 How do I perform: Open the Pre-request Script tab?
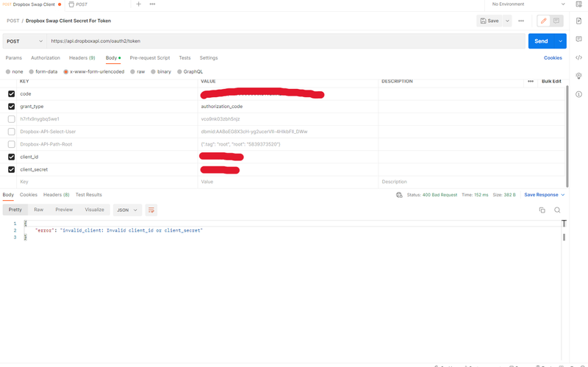pos(150,58)
